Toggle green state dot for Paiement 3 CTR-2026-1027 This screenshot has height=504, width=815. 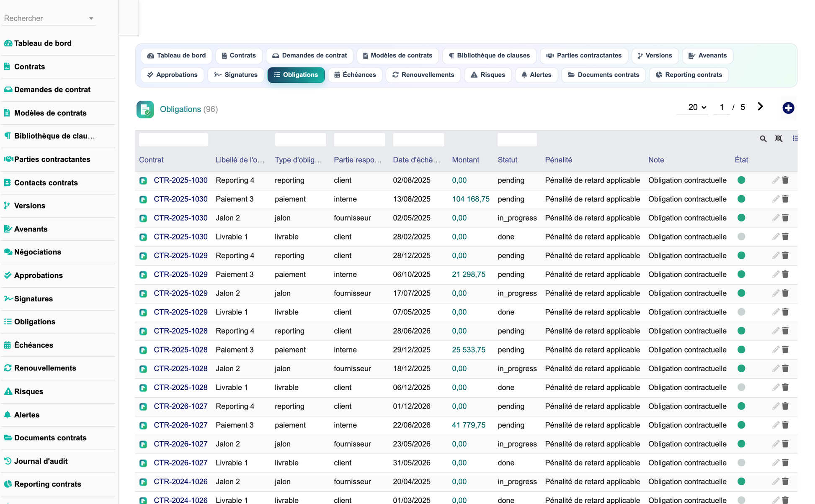point(741,425)
